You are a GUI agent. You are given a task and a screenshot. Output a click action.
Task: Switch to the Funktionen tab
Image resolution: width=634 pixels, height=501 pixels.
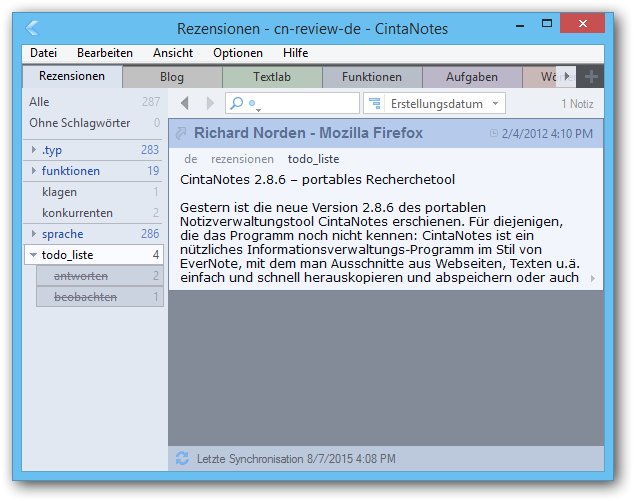tap(372, 77)
